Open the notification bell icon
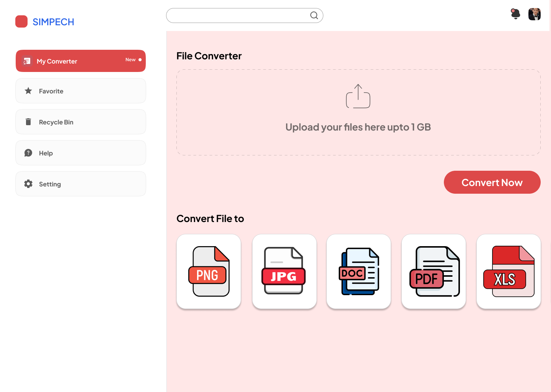 (515, 14)
